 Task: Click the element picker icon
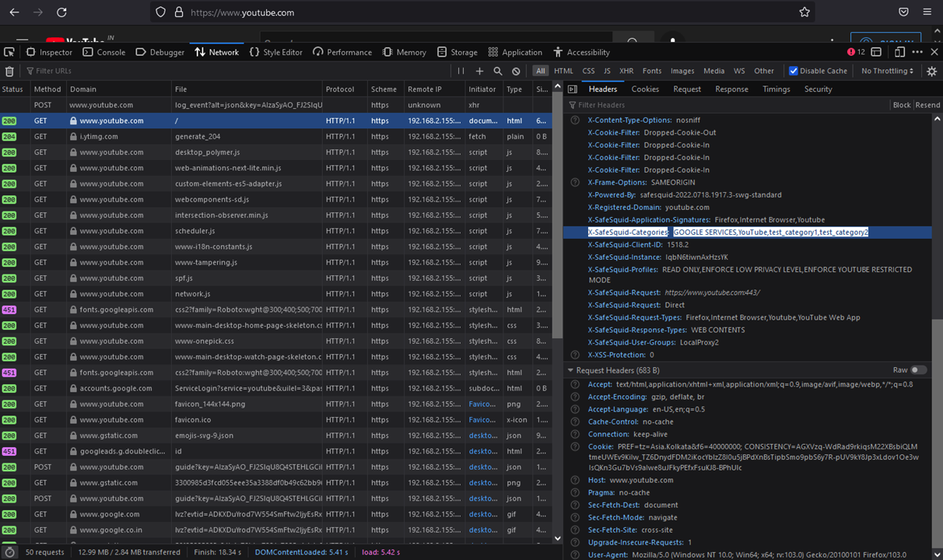(x=9, y=52)
